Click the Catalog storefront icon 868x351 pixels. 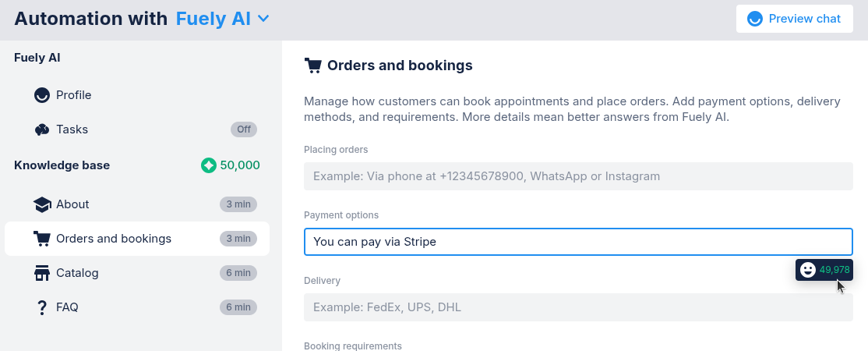point(42,273)
